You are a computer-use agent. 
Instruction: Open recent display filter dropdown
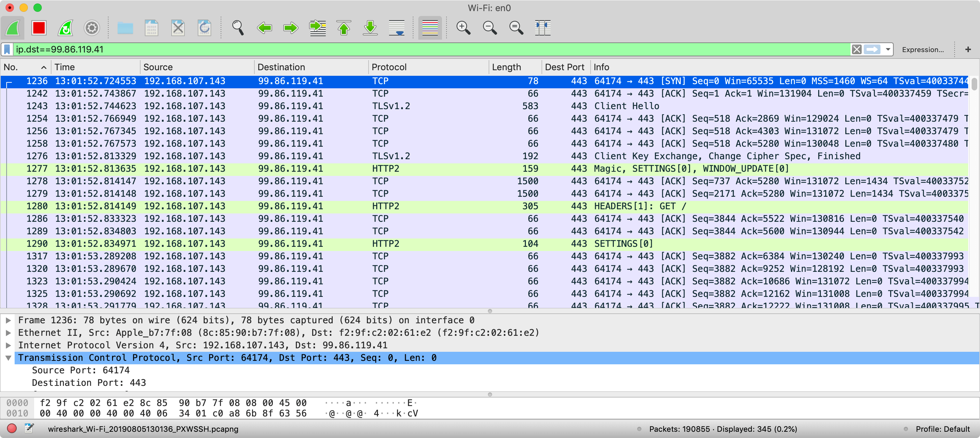887,49
